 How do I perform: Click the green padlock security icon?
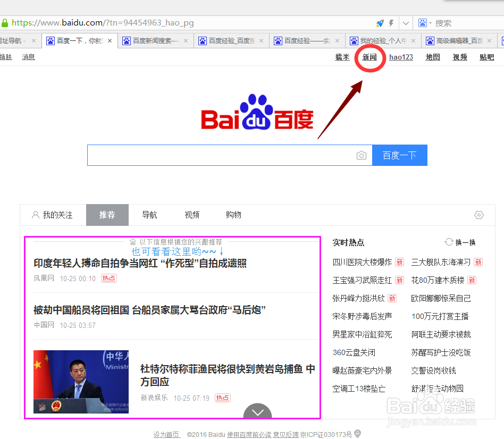[5, 23]
